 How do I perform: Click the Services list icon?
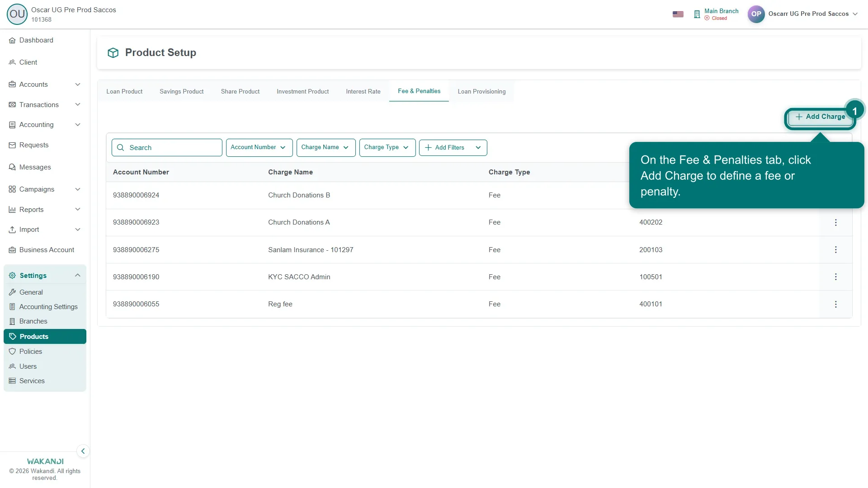[12, 381]
